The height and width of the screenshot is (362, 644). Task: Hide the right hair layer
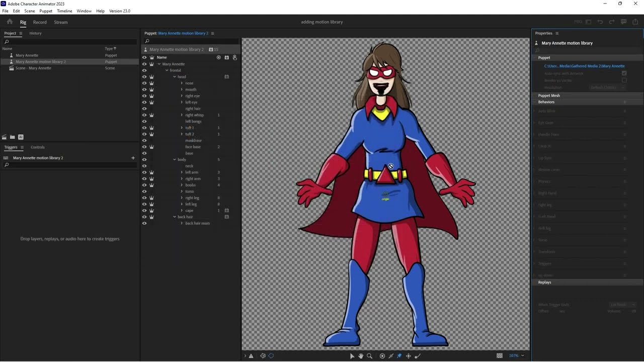point(144,109)
